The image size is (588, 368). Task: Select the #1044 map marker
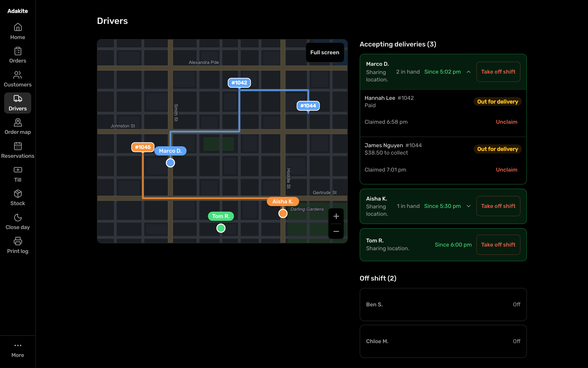(x=308, y=106)
